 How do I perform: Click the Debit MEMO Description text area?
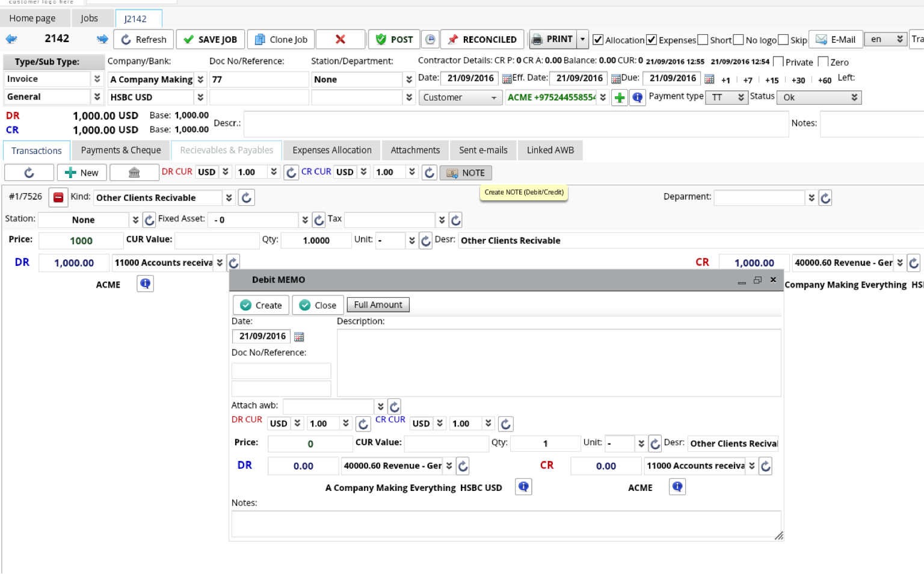(x=558, y=362)
